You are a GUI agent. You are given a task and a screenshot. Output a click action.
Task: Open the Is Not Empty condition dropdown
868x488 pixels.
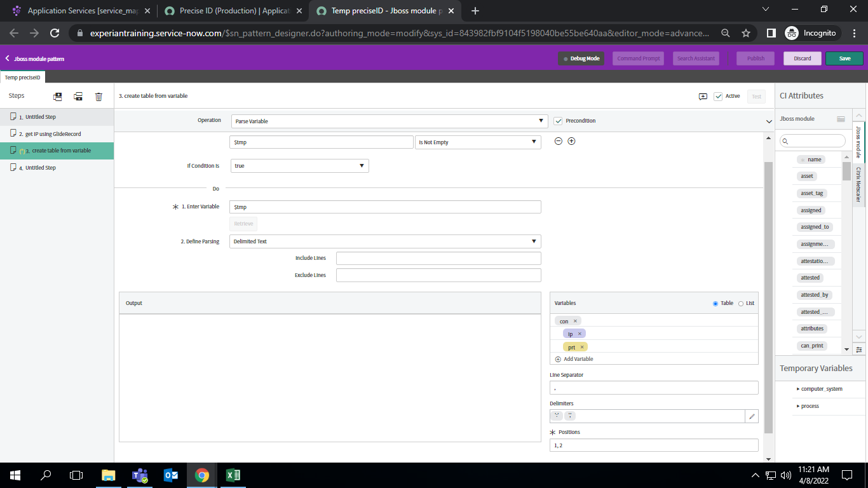click(x=478, y=142)
